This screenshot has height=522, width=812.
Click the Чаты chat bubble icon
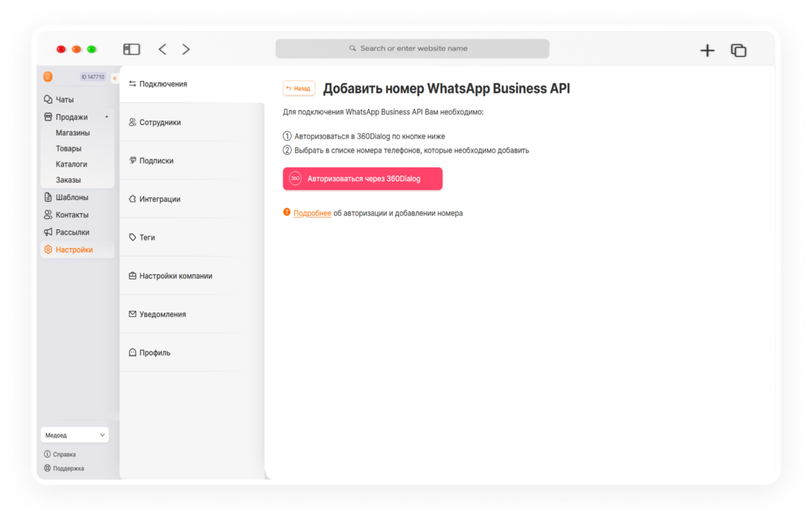tap(48, 100)
